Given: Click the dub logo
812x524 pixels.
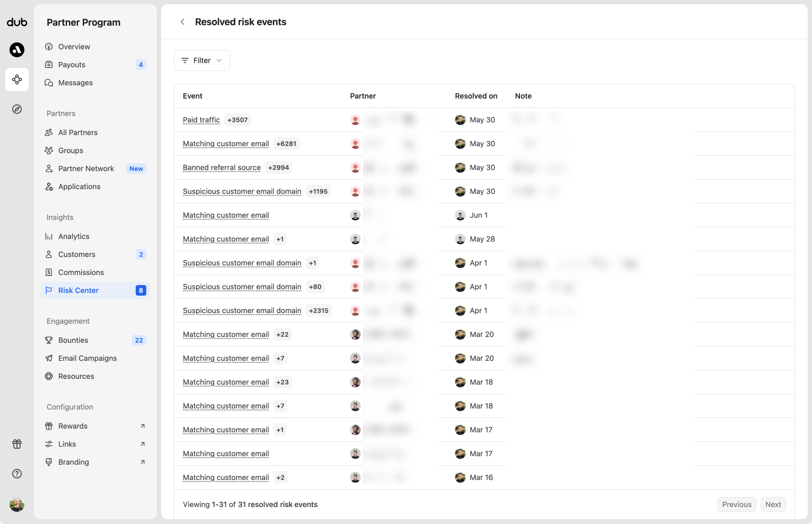Looking at the screenshot, I should pyautogui.click(x=17, y=22).
